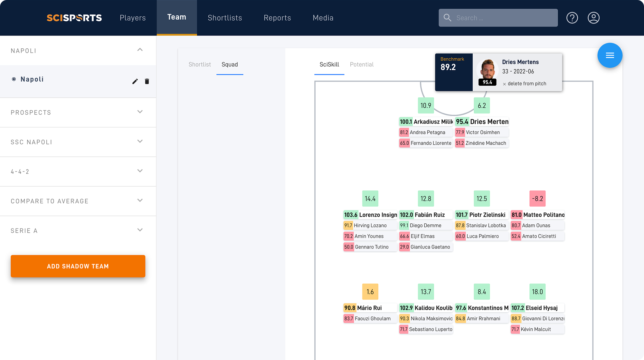Edit the Napoli shadow team with pencil icon
The width and height of the screenshot is (644, 360).
tap(135, 81)
